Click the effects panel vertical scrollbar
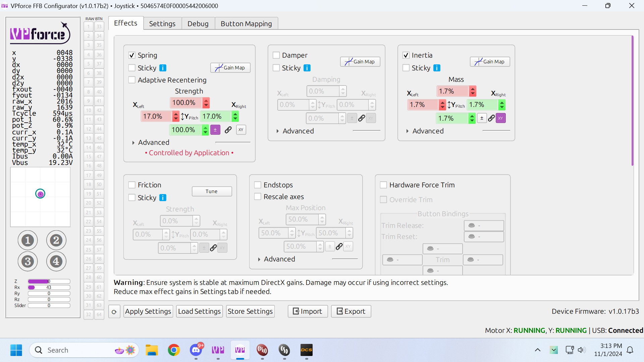This screenshot has width=644, height=362. [632, 101]
